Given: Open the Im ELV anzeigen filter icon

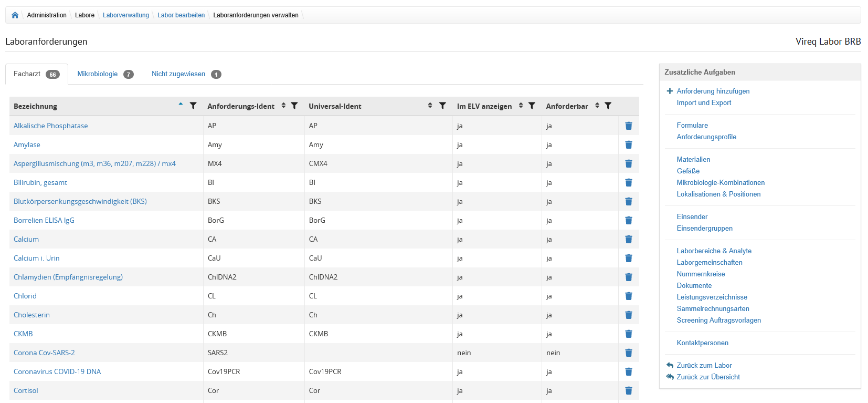Looking at the screenshot, I should click(532, 106).
